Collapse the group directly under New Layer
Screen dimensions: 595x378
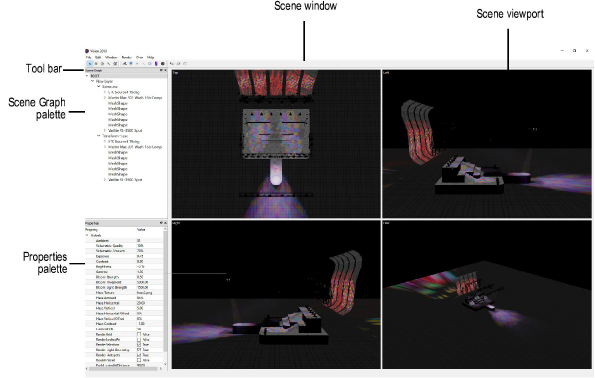click(98, 87)
